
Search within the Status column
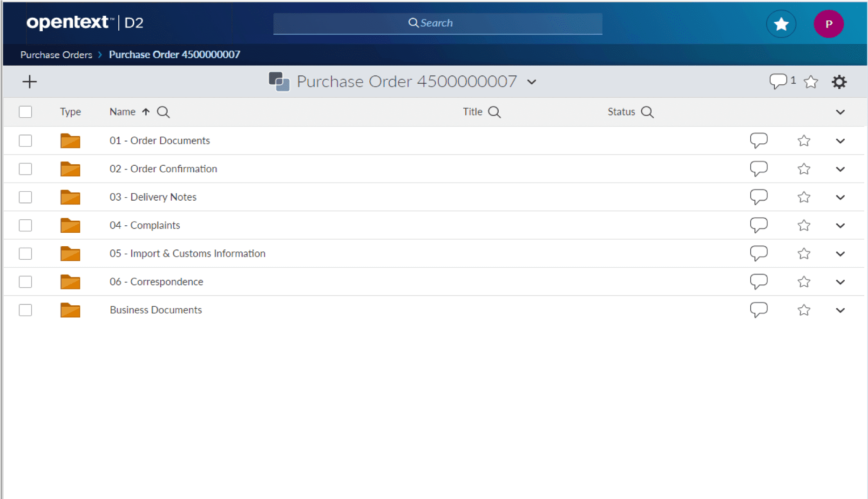tap(647, 112)
